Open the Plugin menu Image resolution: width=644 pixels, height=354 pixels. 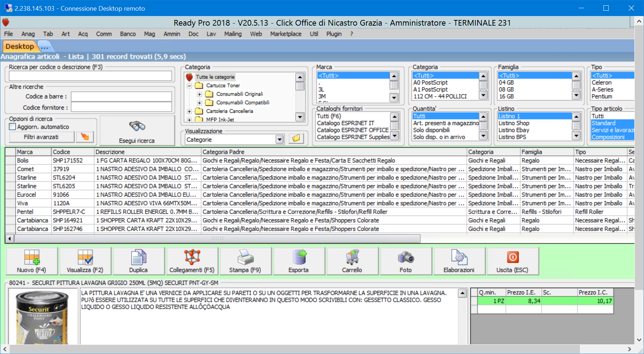[x=334, y=34]
